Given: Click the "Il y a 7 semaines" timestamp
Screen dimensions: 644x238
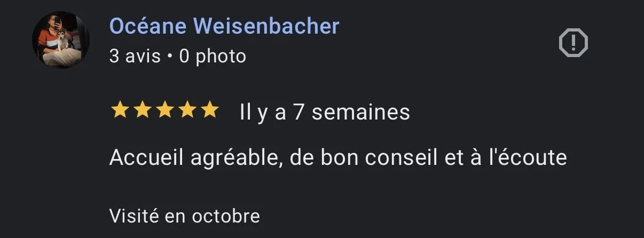Looking at the screenshot, I should [x=325, y=113].
